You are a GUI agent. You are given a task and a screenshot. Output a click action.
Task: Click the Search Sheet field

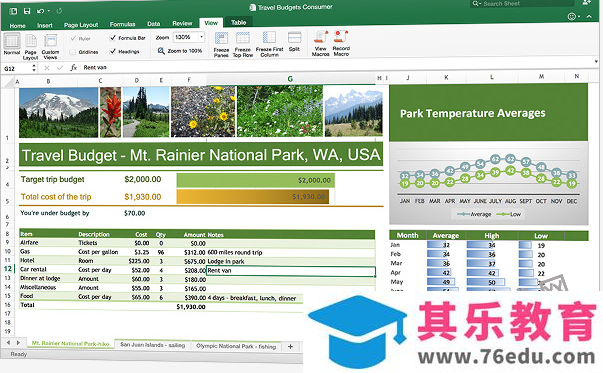[522, 3]
